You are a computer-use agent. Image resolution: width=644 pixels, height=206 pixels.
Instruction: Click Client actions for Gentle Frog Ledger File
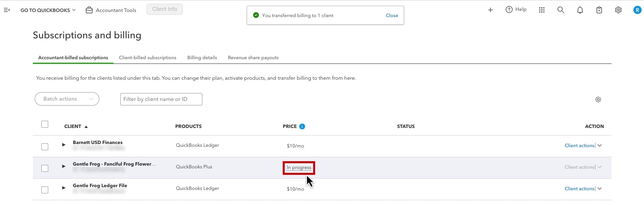[x=579, y=189]
